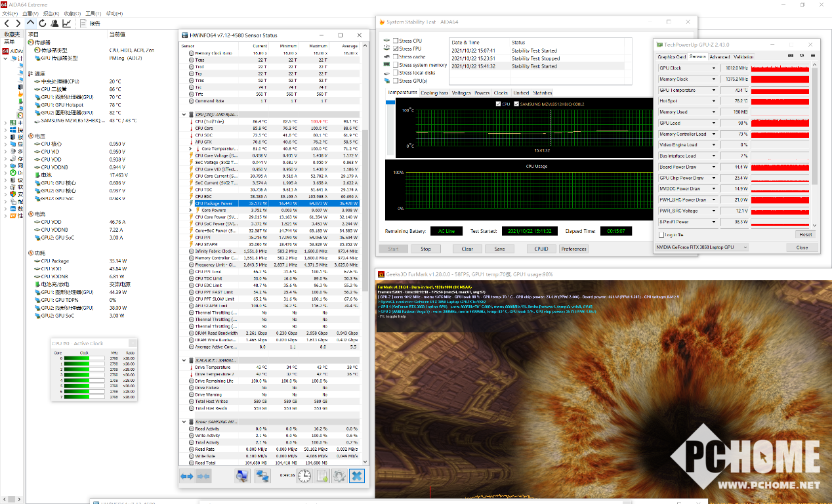Viewport: 832px width, 504px height.
Task: Open the Board Power Draw sensor dropdown
Action: (x=714, y=167)
